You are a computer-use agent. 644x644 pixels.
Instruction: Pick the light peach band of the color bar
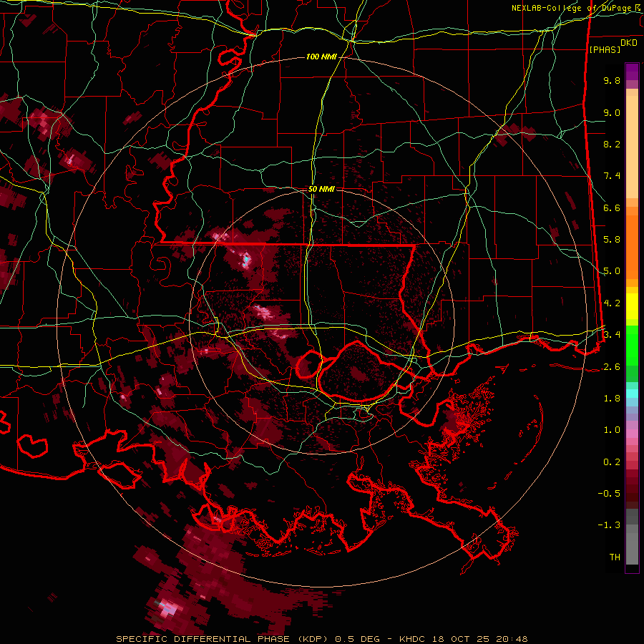632,148
